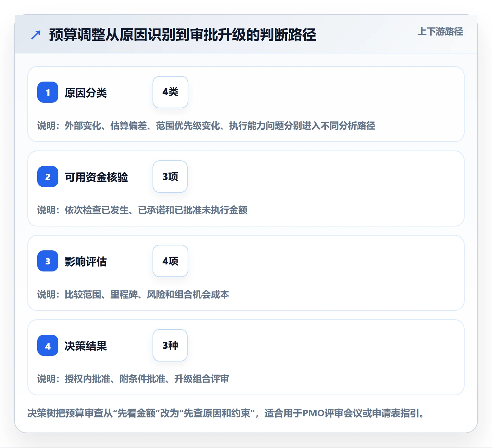The image size is (492, 448).
Task: Click the 可用资金核验 step heading
Action: click(96, 177)
